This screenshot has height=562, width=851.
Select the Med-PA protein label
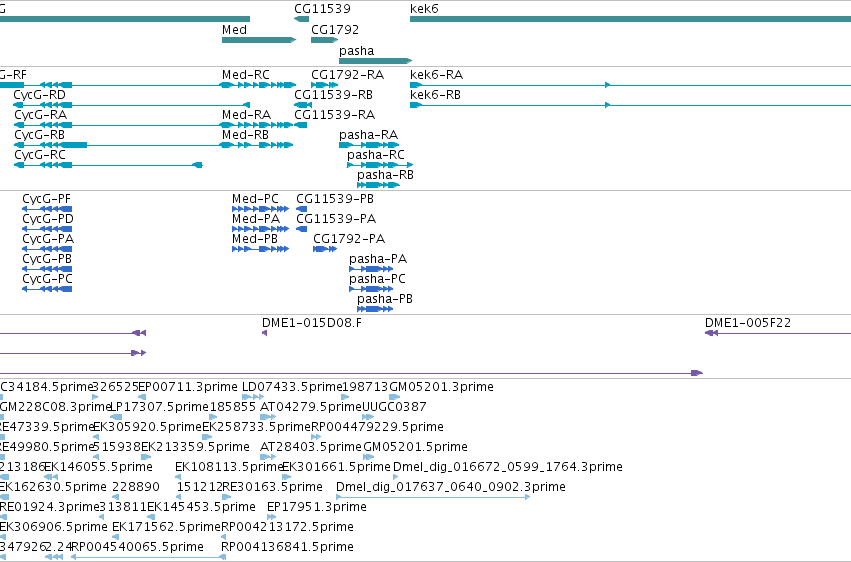(256, 219)
